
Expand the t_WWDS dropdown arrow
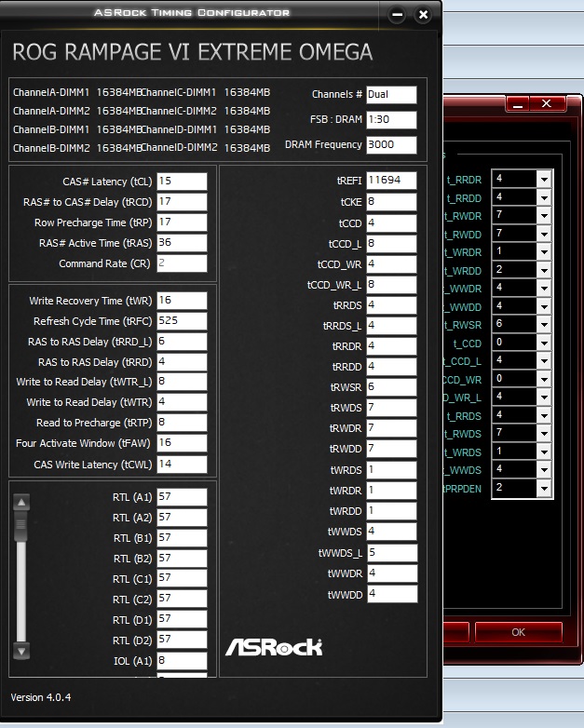pos(544,469)
